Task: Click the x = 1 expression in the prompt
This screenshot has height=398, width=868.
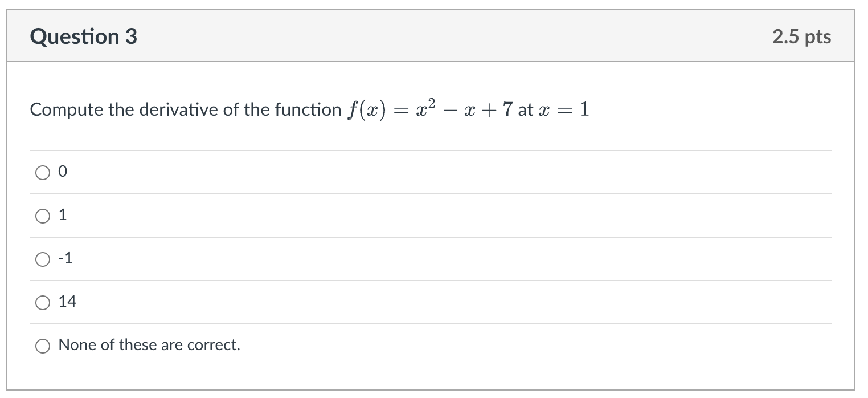Action: tap(564, 109)
